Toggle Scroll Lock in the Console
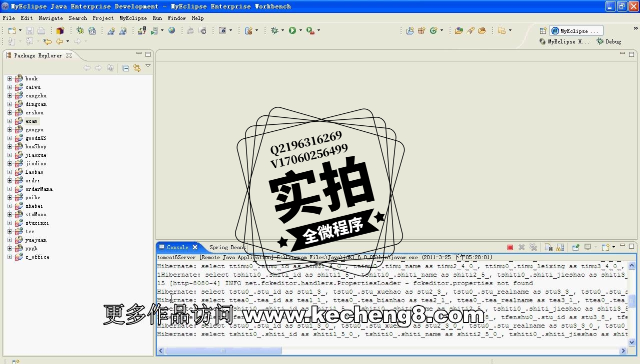Viewport: 640px width, 364px height. tap(560, 247)
